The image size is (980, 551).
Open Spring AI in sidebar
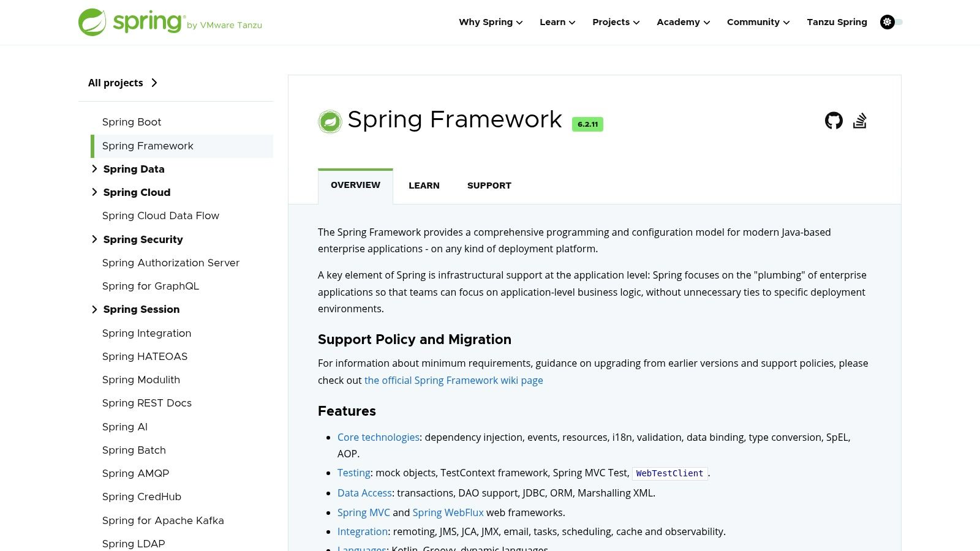(x=125, y=427)
